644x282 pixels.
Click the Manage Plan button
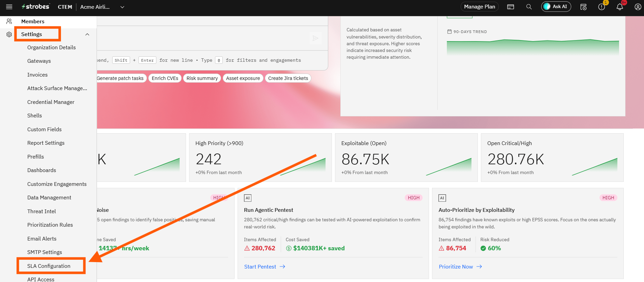click(480, 7)
